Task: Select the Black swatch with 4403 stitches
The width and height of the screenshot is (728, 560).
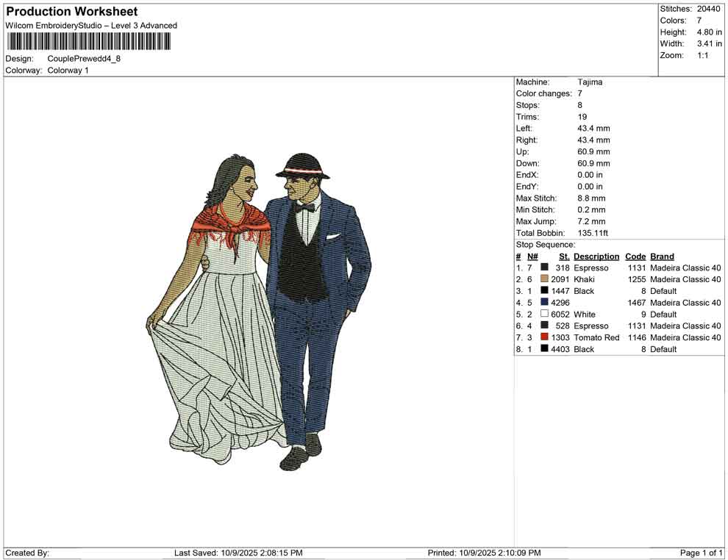Action: click(544, 349)
